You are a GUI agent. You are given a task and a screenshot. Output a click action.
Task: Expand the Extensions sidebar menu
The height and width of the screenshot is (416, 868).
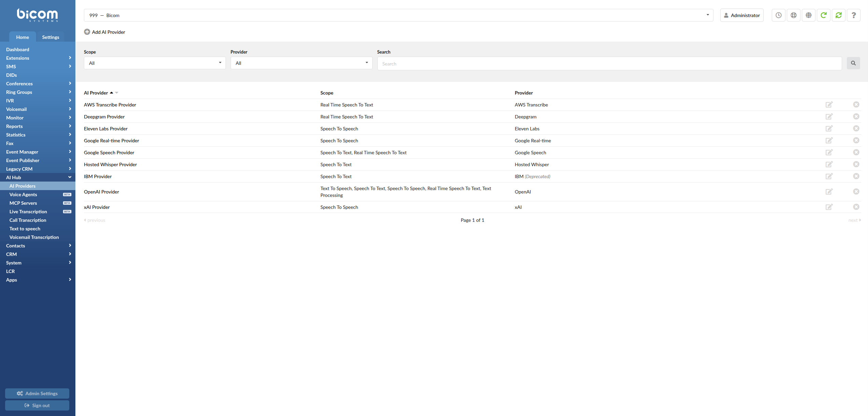tap(38, 58)
